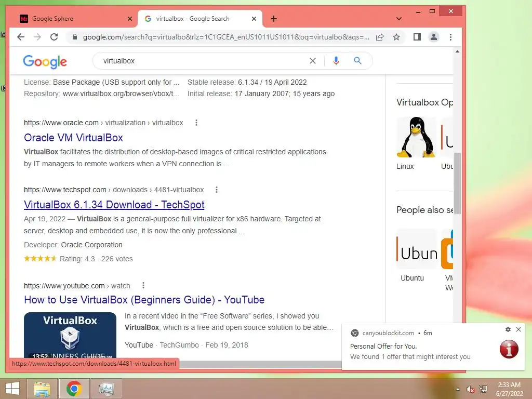532x399 pixels.
Task: Open more options for the techspot.com result
Action: 217,190
